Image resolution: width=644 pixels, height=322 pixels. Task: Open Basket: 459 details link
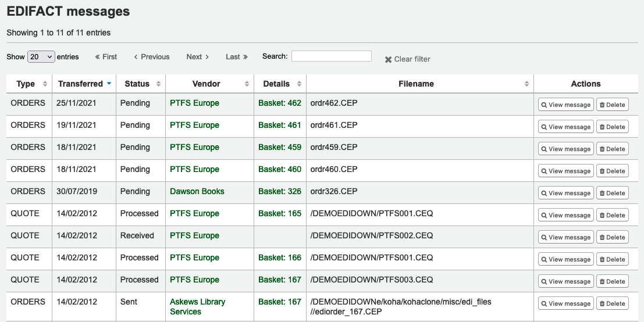[x=280, y=147]
